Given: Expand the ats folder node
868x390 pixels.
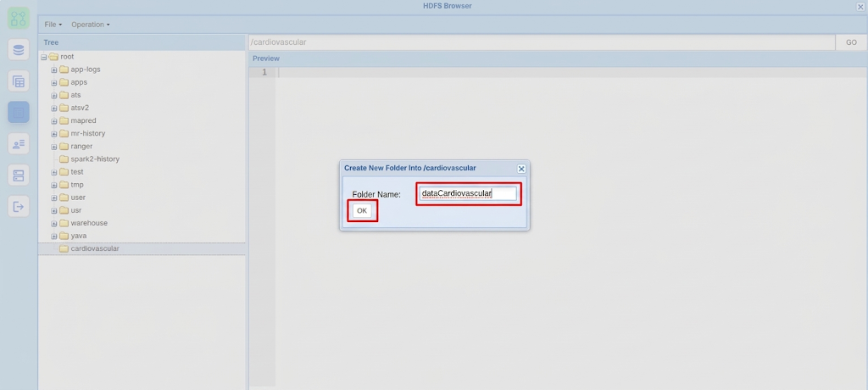Looking at the screenshot, I should [54, 95].
